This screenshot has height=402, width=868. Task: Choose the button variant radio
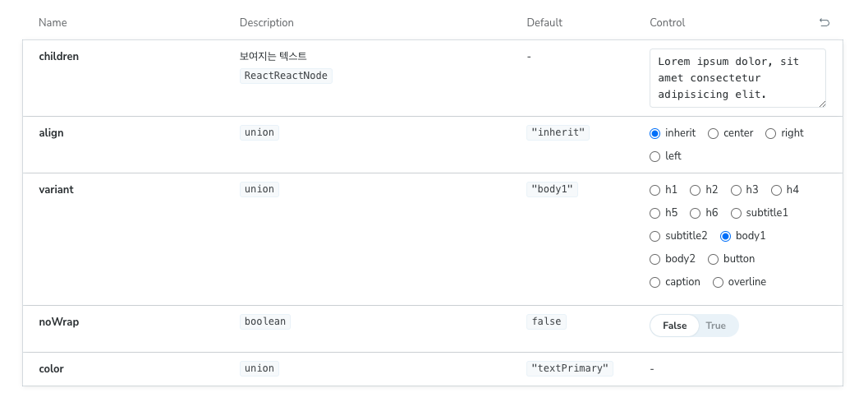click(x=713, y=259)
